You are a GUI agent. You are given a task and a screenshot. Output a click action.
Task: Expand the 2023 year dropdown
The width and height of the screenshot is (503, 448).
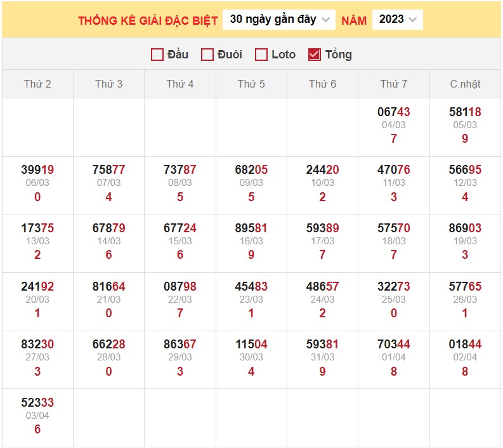(x=397, y=20)
